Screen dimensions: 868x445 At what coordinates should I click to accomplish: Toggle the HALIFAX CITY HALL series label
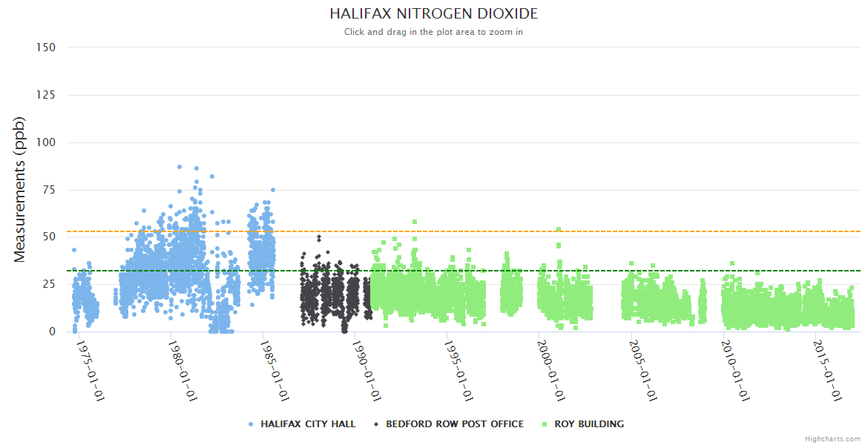tap(308, 424)
